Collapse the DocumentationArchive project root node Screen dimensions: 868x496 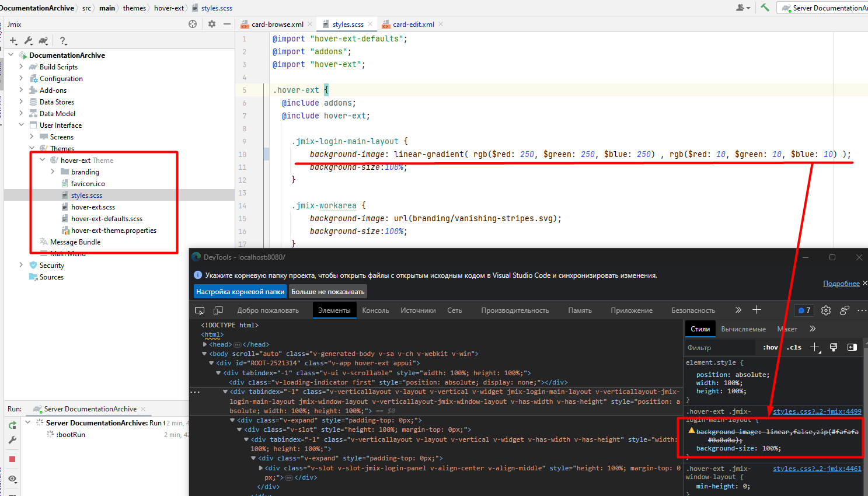pyautogui.click(x=11, y=55)
